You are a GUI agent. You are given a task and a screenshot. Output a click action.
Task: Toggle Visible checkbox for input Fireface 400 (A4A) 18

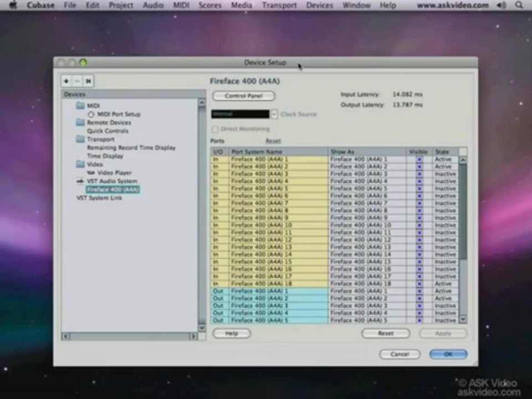[x=420, y=284]
